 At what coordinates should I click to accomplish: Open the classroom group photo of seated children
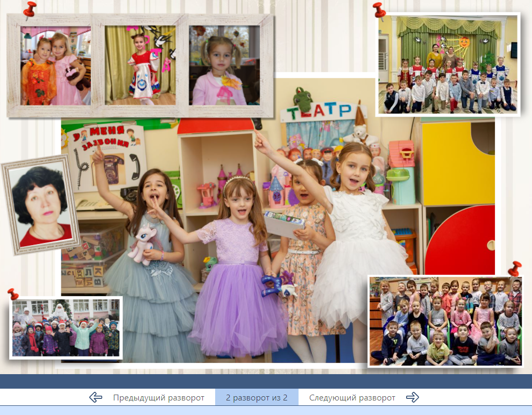point(445,321)
